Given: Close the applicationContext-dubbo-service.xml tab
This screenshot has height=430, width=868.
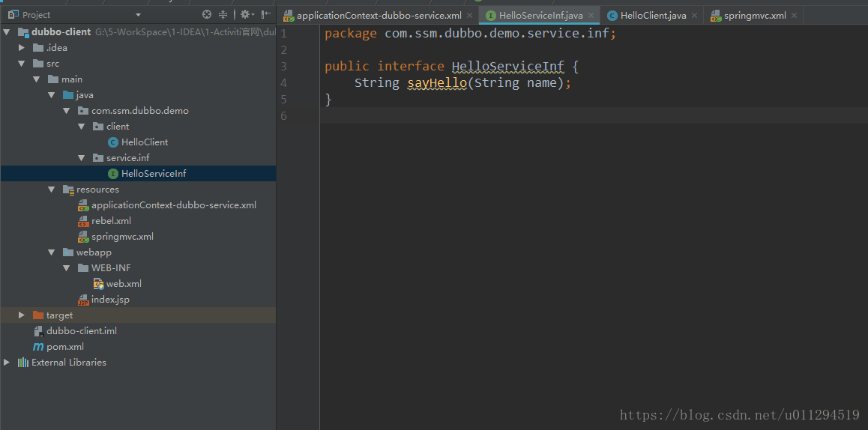Looking at the screenshot, I should coord(469,16).
